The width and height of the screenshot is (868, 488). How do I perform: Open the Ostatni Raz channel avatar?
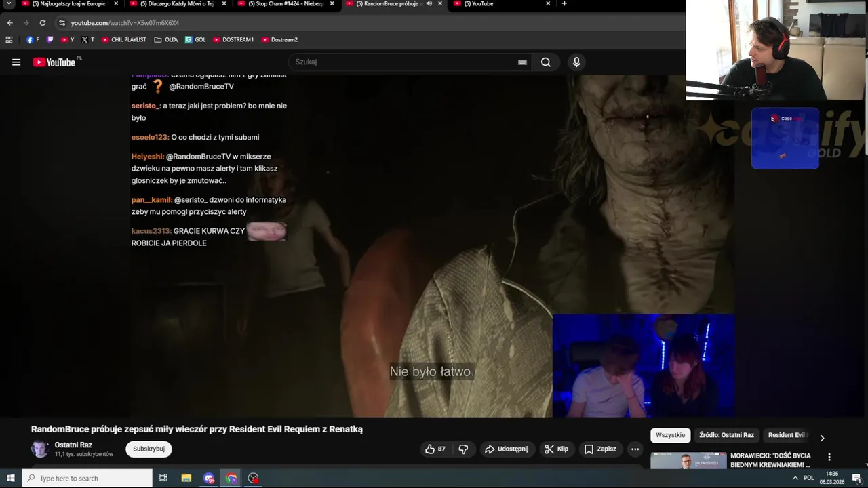coord(40,449)
